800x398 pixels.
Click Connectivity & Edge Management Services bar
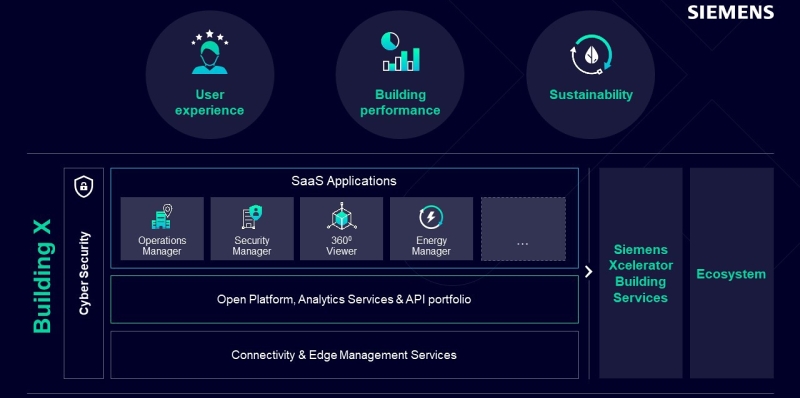click(344, 355)
